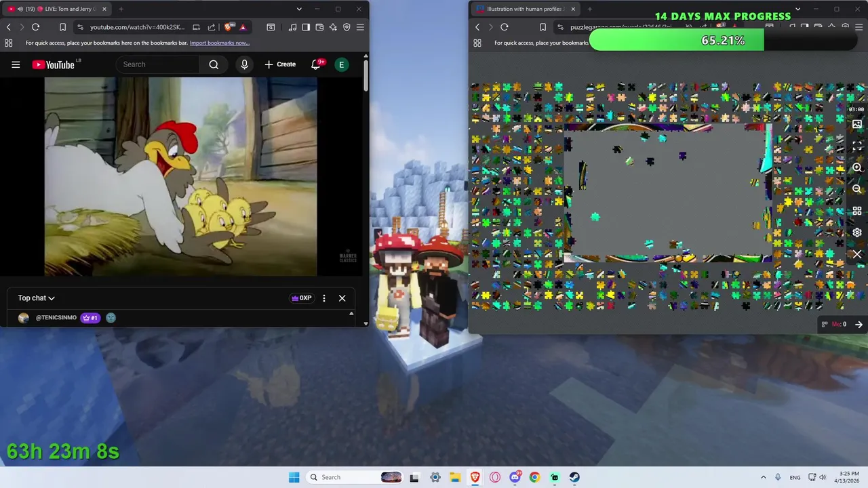Reload the YouTube browser page

click(x=35, y=27)
